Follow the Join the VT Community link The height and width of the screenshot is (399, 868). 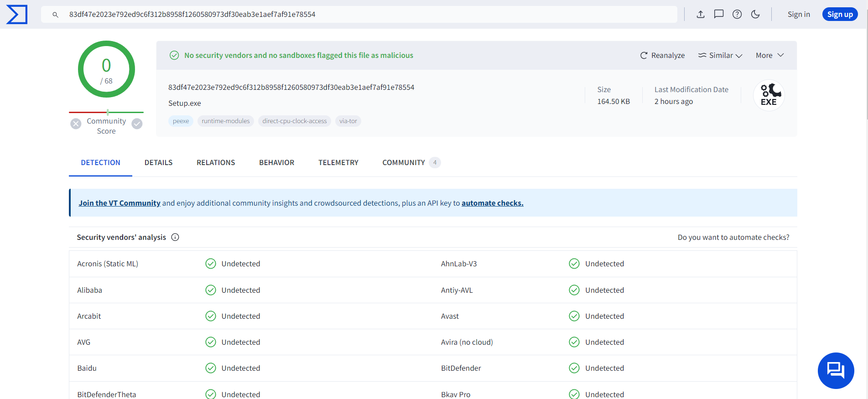point(120,203)
